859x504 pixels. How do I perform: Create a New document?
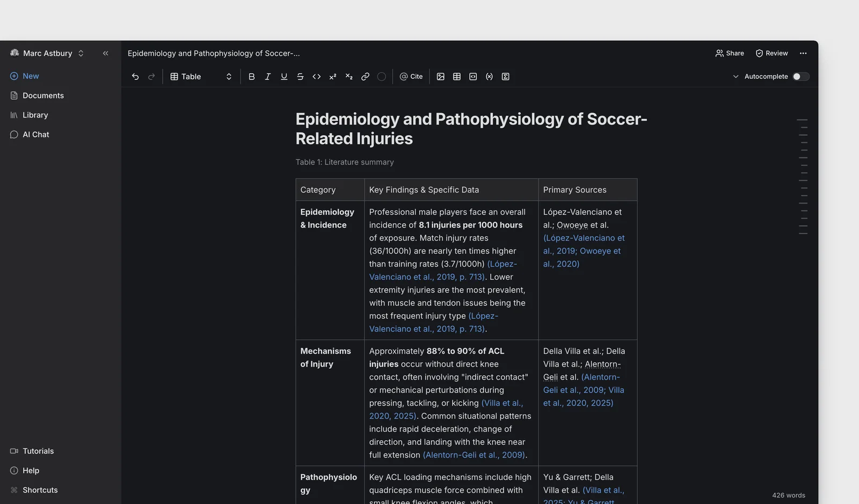pos(25,76)
